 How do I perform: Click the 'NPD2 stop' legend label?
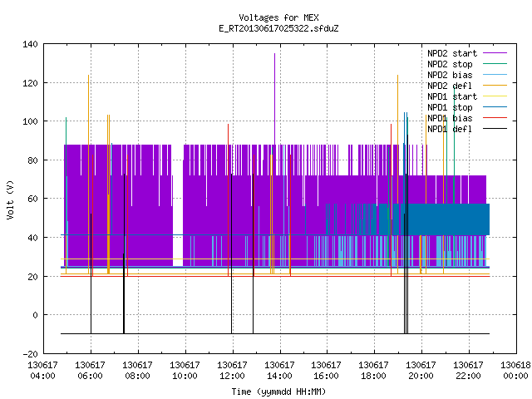tap(450, 64)
